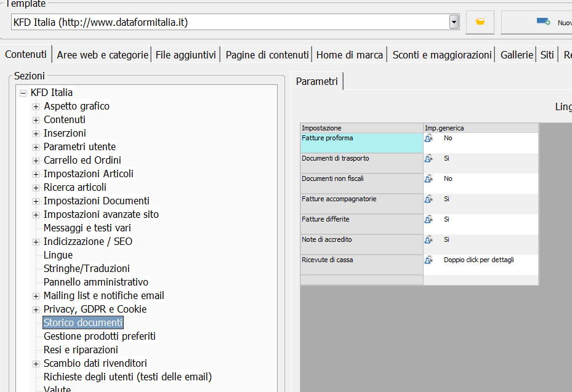Switch to the Gallerie tab
Screen dimensions: 572x392
516,55
